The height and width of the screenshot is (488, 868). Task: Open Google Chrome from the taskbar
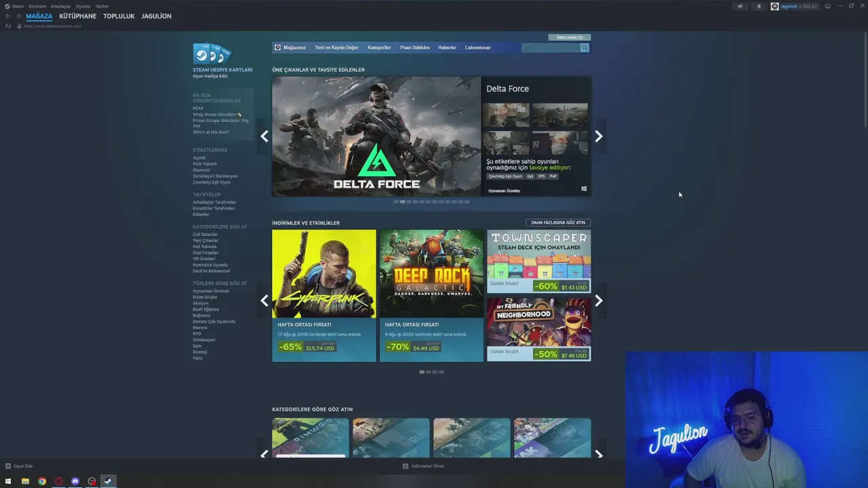(x=42, y=481)
